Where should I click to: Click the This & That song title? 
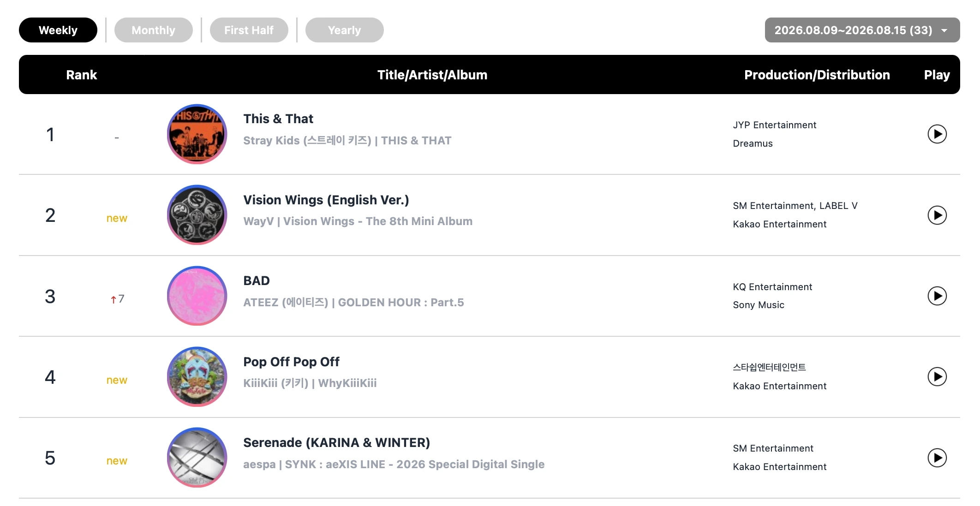click(x=278, y=119)
